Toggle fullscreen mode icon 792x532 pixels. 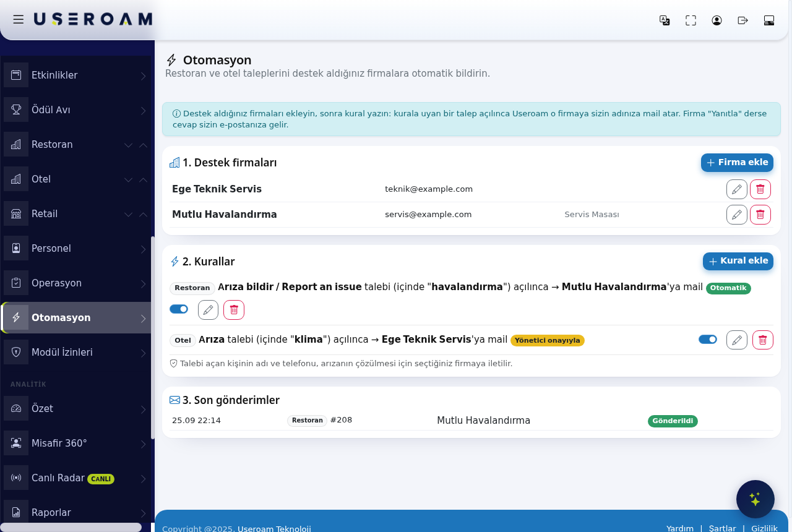point(691,20)
